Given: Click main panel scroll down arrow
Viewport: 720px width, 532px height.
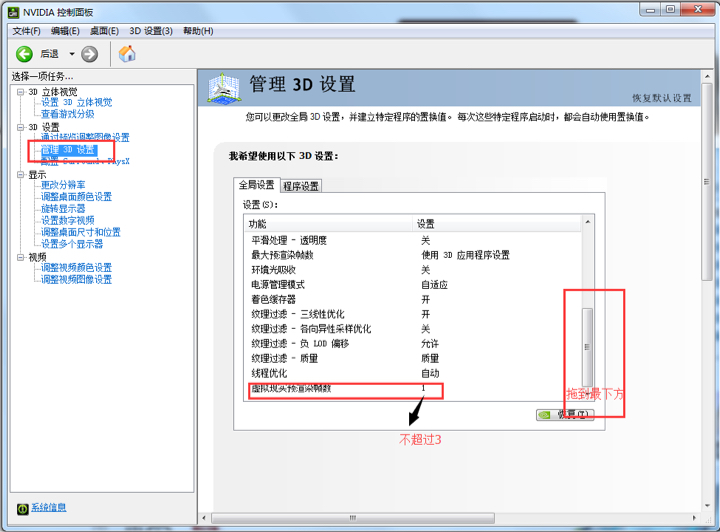Looking at the screenshot, I should point(707,506).
